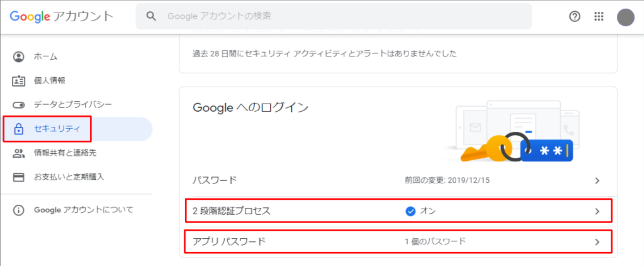Click the 個人情報 ID card icon

19,81
